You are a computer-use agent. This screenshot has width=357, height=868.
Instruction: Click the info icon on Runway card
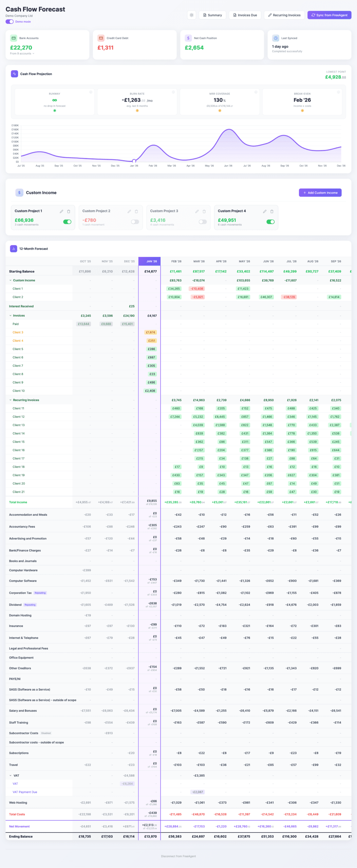[91, 92]
